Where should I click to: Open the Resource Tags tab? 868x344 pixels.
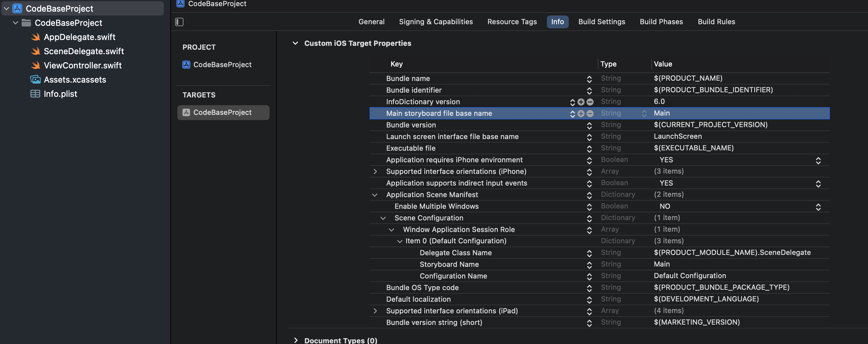click(x=512, y=22)
